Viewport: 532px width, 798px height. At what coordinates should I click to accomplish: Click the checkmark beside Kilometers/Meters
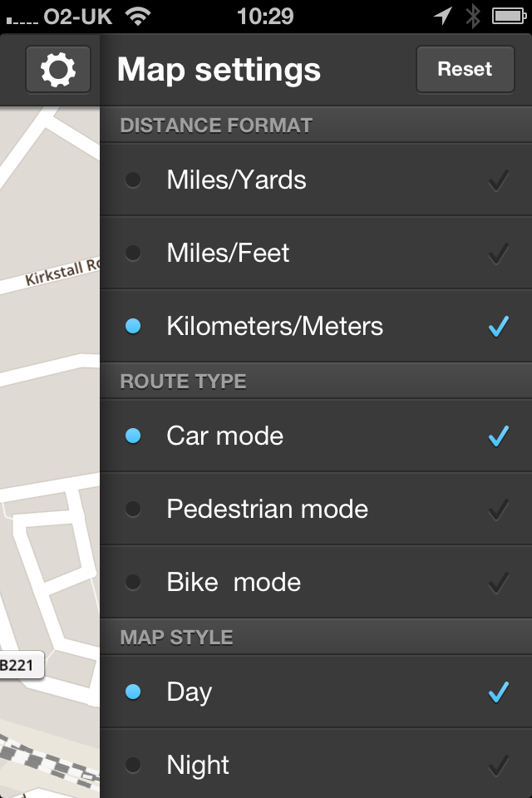[497, 326]
